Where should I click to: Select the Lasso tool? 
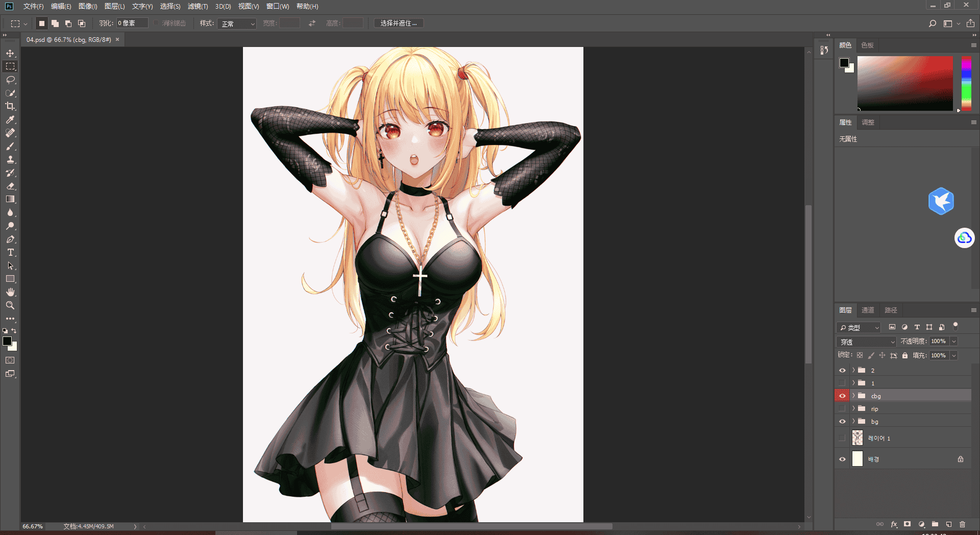[10, 80]
